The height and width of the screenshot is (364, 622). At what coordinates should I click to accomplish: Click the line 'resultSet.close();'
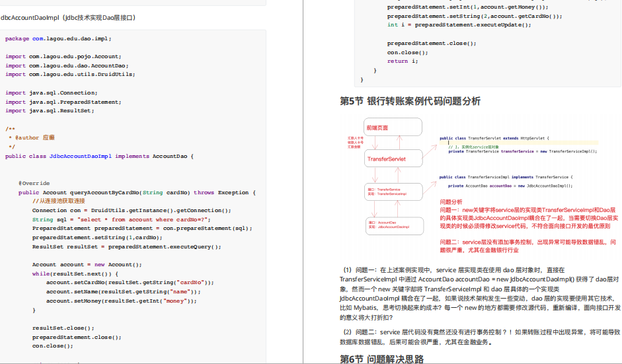(x=63, y=328)
